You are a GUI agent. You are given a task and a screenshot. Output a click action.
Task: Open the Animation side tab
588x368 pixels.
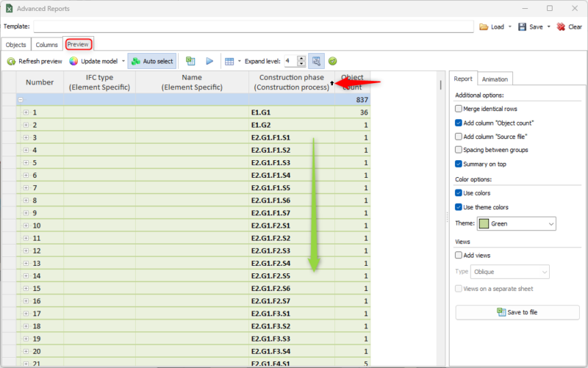coord(495,79)
